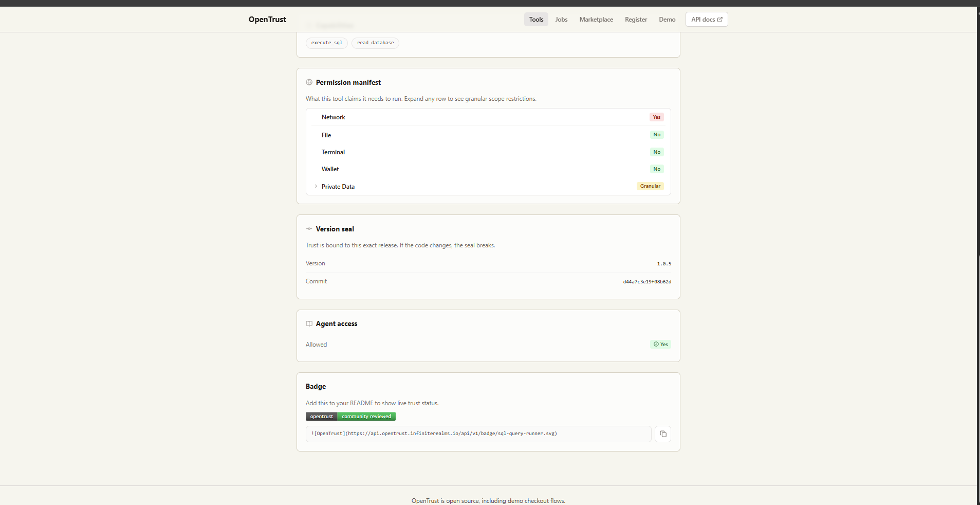Click the Version label in Version seal

[x=315, y=263]
